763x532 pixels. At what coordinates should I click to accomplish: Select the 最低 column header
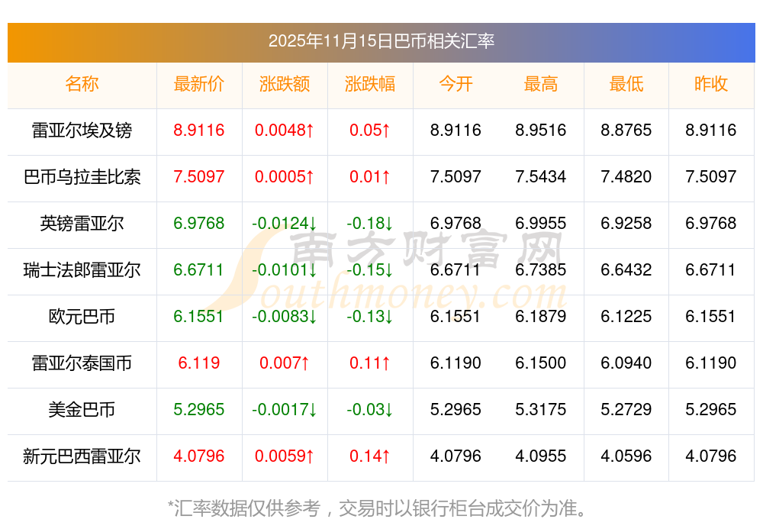626,85
